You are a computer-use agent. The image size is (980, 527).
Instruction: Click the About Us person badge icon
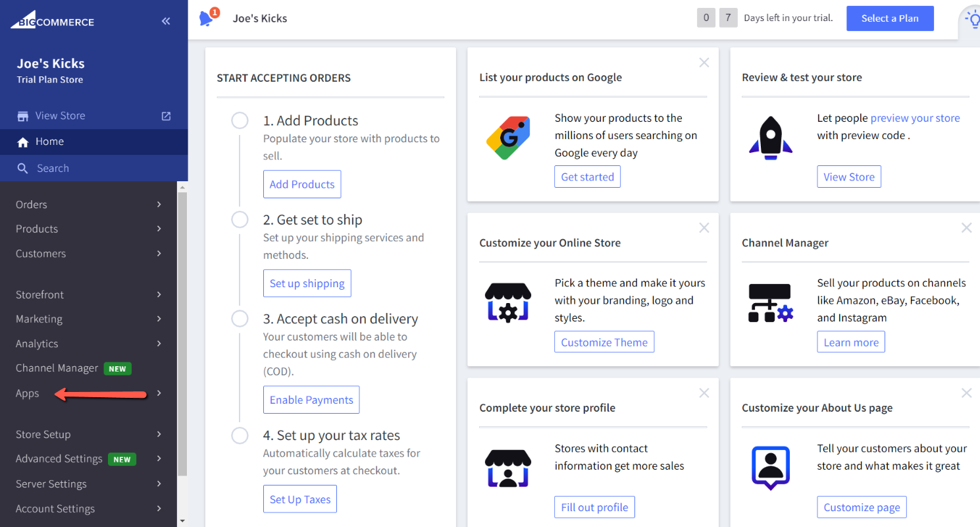pos(771,468)
